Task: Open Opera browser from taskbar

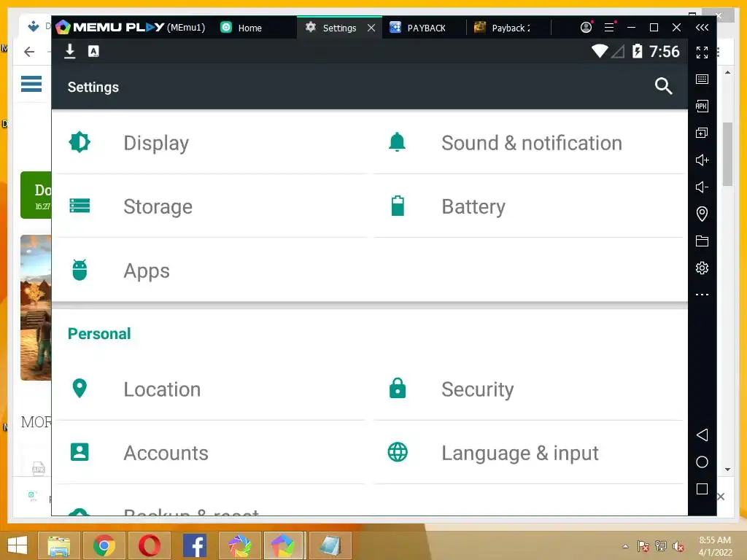Action: click(x=149, y=545)
